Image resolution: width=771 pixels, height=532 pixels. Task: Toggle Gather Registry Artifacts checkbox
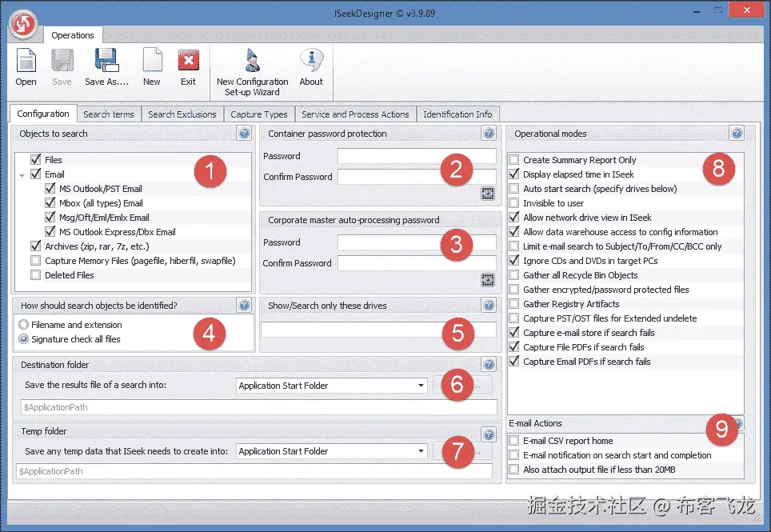pos(513,304)
